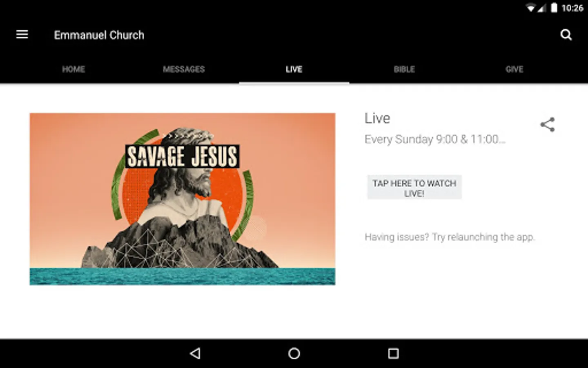Tap the Android home button
The image size is (588, 368).
[x=294, y=353]
